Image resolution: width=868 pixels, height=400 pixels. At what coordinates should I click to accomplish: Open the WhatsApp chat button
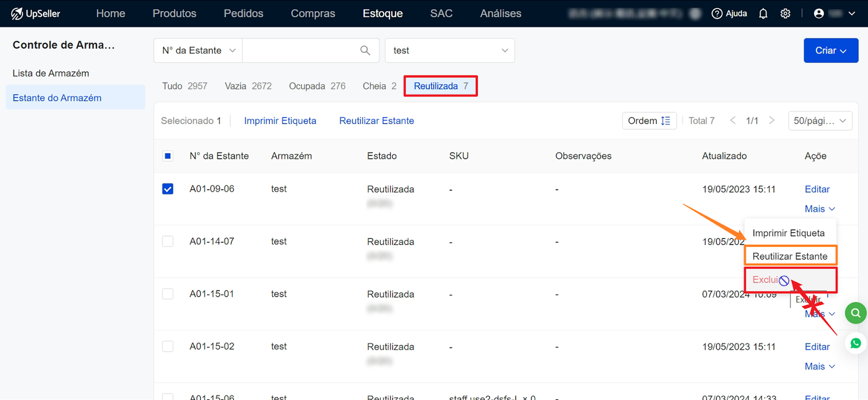click(x=856, y=343)
